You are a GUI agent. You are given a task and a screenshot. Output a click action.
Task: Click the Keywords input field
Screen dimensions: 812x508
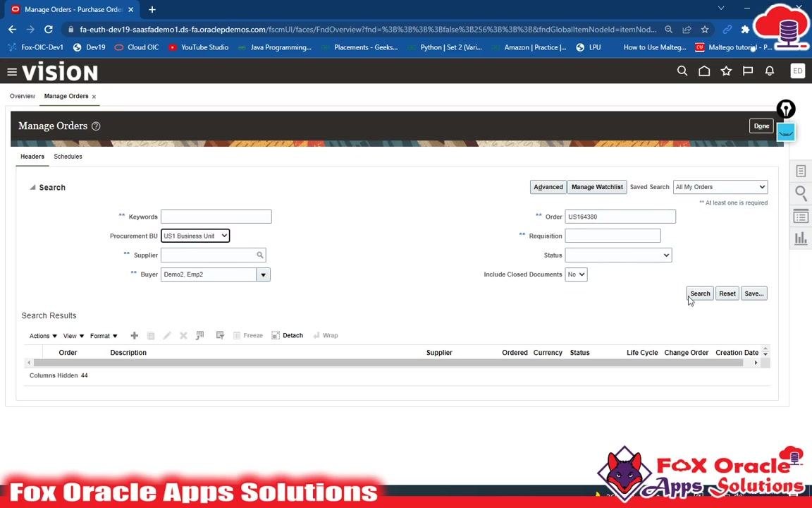[x=216, y=217]
